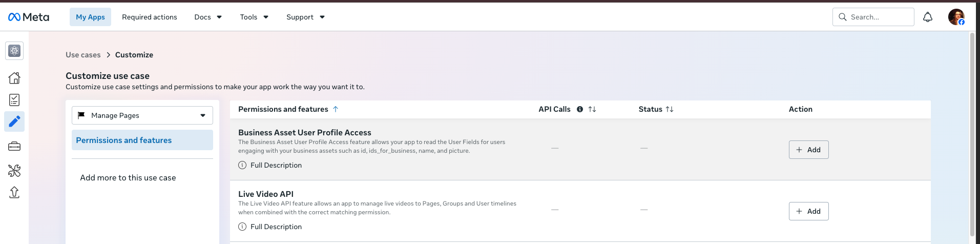Click the app settings gear icon
Image resolution: width=980 pixels, height=244 pixels.
pyautogui.click(x=14, y=51)
